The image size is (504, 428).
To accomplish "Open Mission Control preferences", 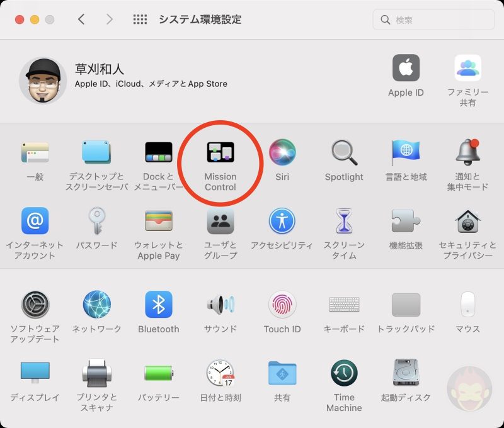I will tap(219, 152).
